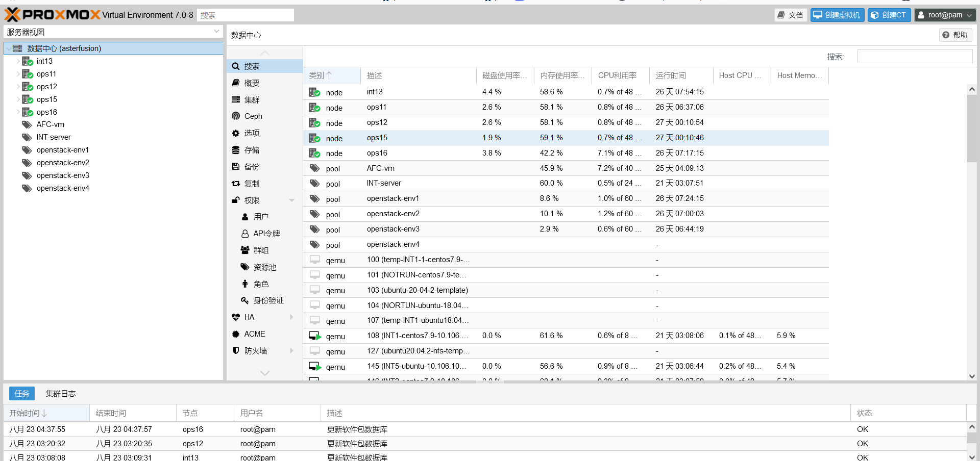Screen dimensions: 980x461
Task: Select openstack-env3 pool in tree
Action: point(63,175)
